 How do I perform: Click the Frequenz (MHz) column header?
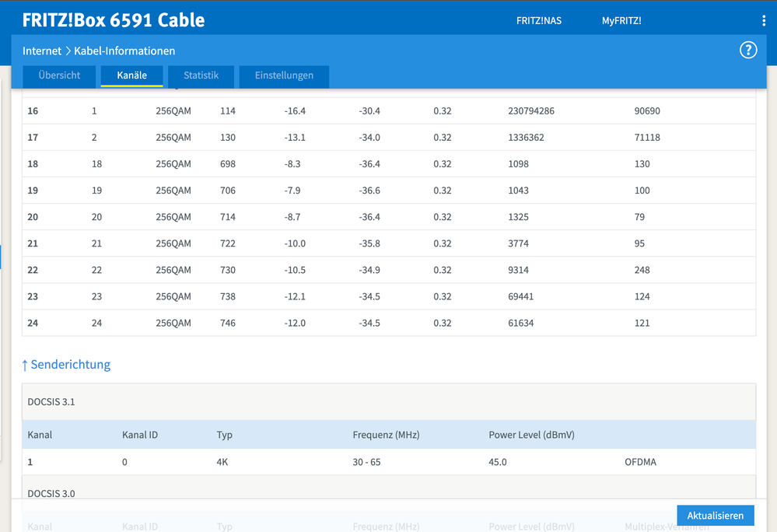(386, 435)
